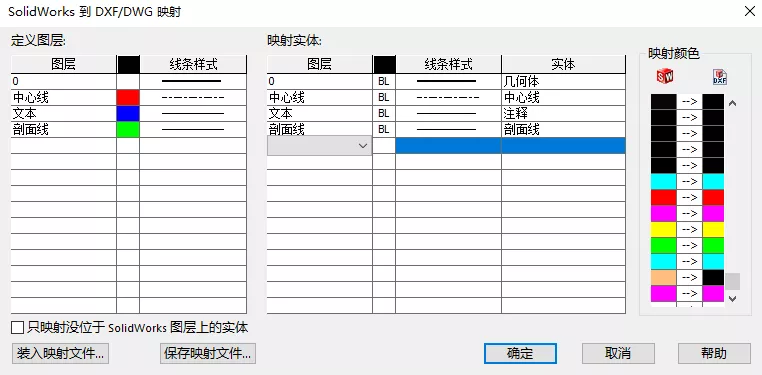Screen dimensions: 762x375
Task: Click 保存映射文件... button
Action: tap(208, 353)
